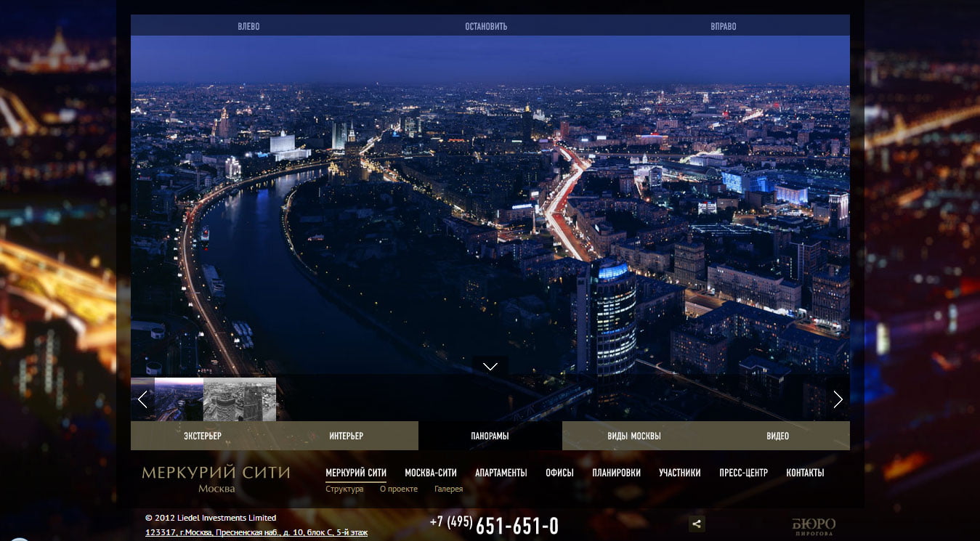
Task: Switch to the ИНТЕРЬЕР tab
Action: [346, 436]
